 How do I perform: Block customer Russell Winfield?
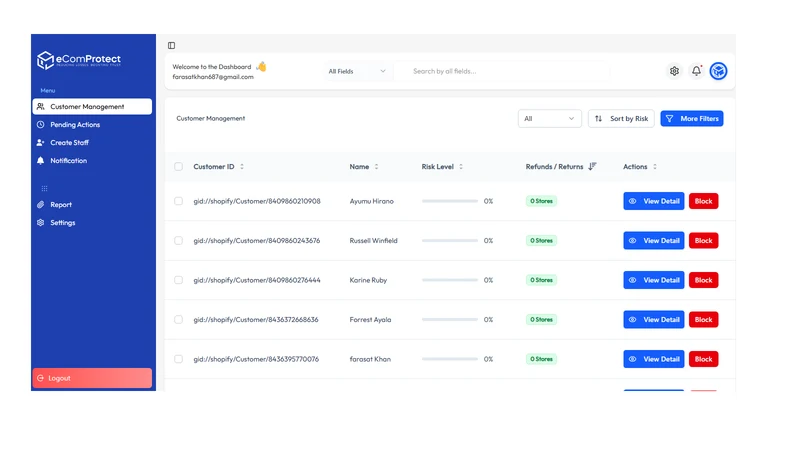click(704, 240)
